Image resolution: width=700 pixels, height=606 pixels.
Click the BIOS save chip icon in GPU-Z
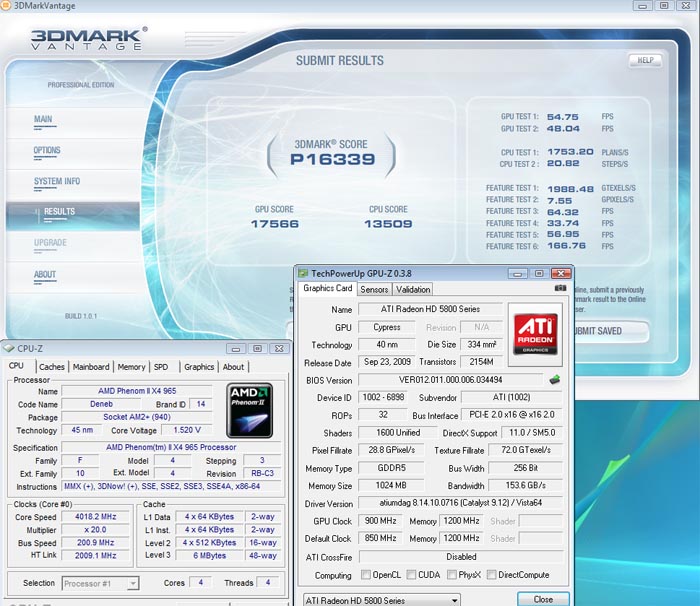tap(554, 380)
